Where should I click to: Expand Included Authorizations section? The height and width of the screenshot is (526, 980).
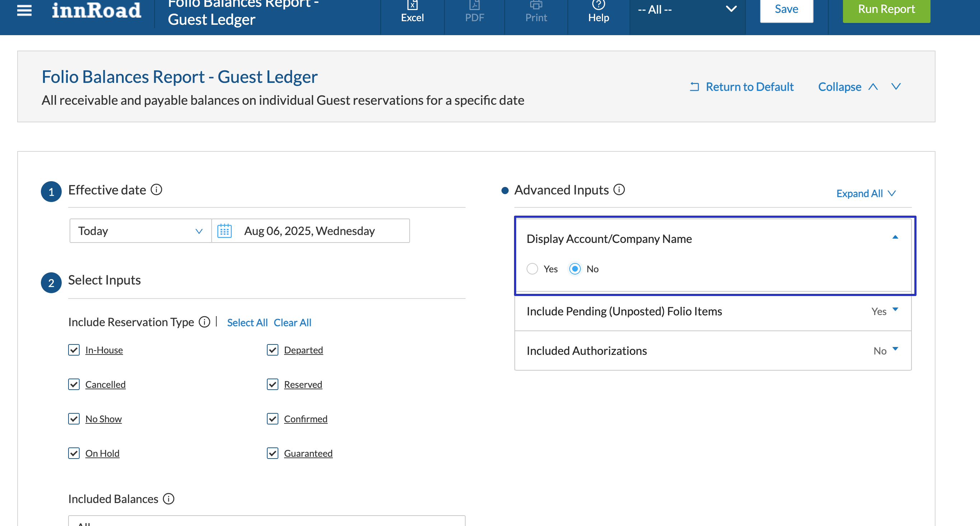(895, 349)
